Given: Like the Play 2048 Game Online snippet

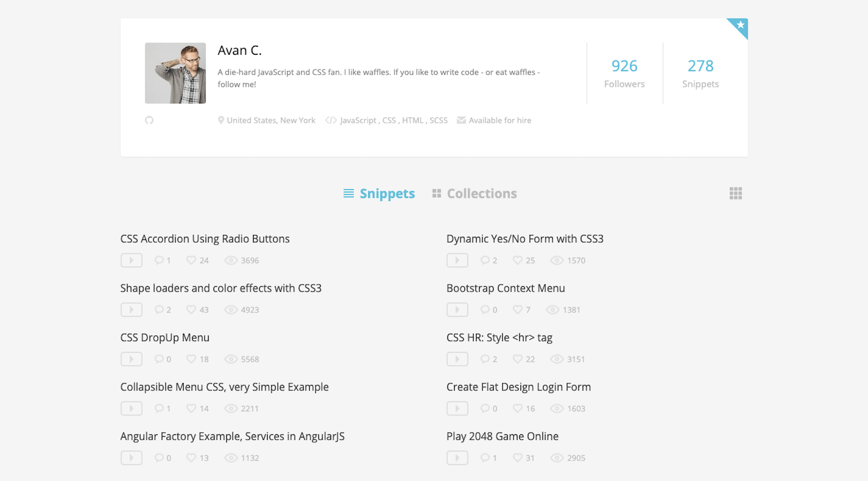Looking at the screenshot, I should (x=517, y=458).
